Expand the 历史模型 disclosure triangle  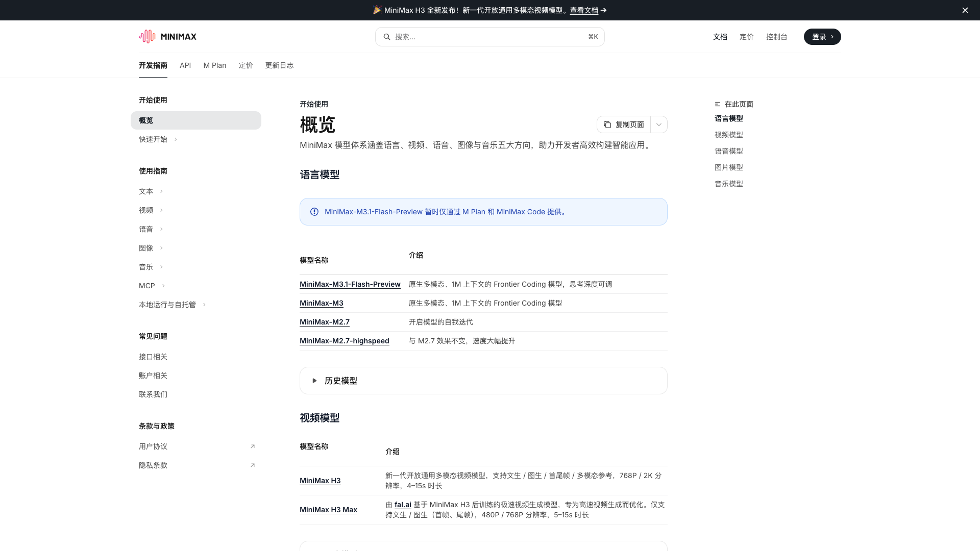[x=314, y=381]
